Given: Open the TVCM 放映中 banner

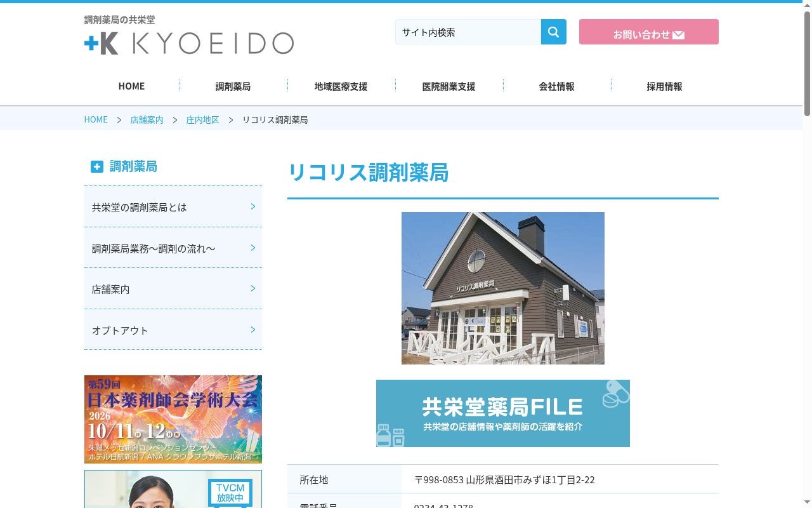Looking at the screenshot, I should (173, 489).
